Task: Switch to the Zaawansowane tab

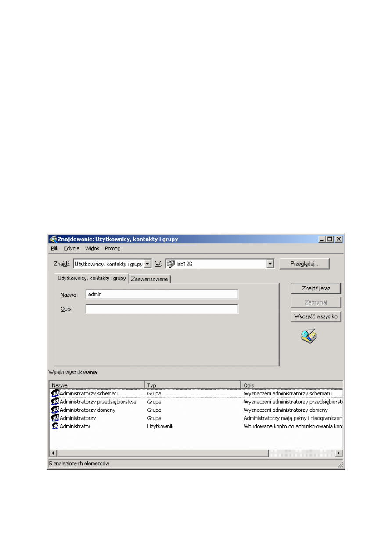Action: click(x=149, y=279)
